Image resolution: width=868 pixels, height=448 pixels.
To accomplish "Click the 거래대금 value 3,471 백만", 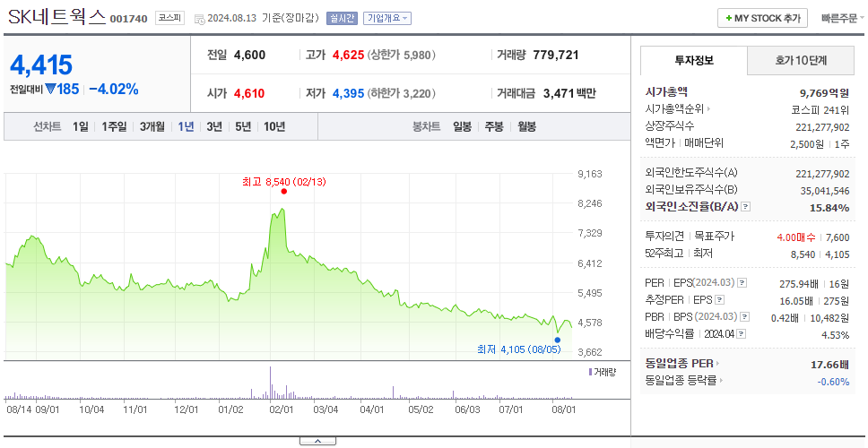I will (x=569, y=93).
